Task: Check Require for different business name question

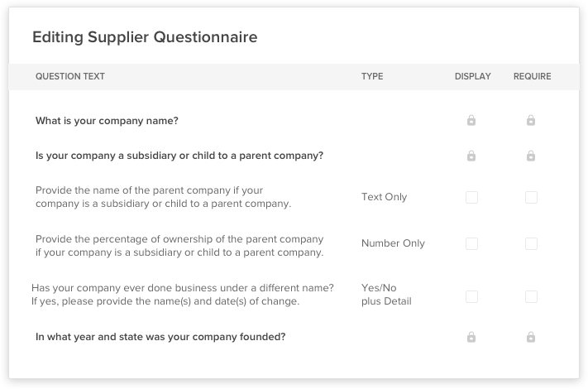Action: pos(531,296)
